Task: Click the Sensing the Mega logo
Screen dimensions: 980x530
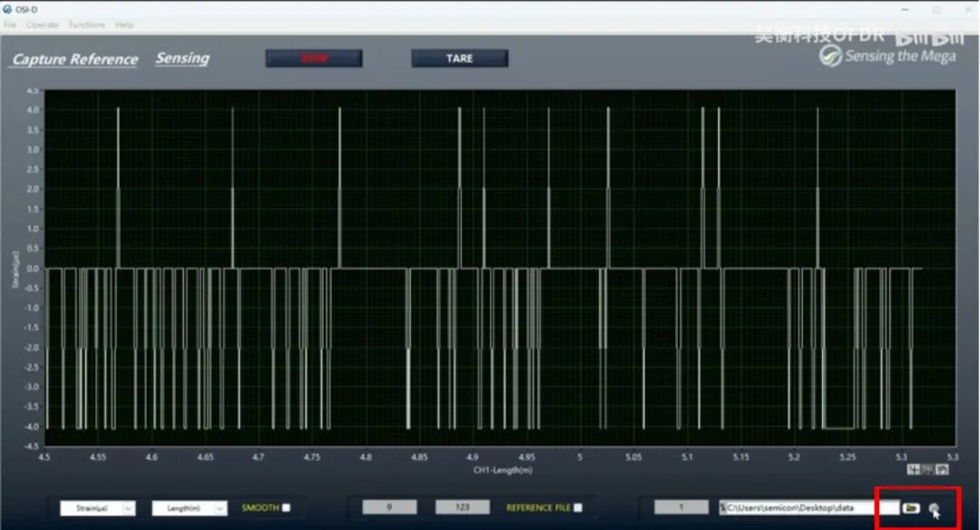Action: (886, 56)
